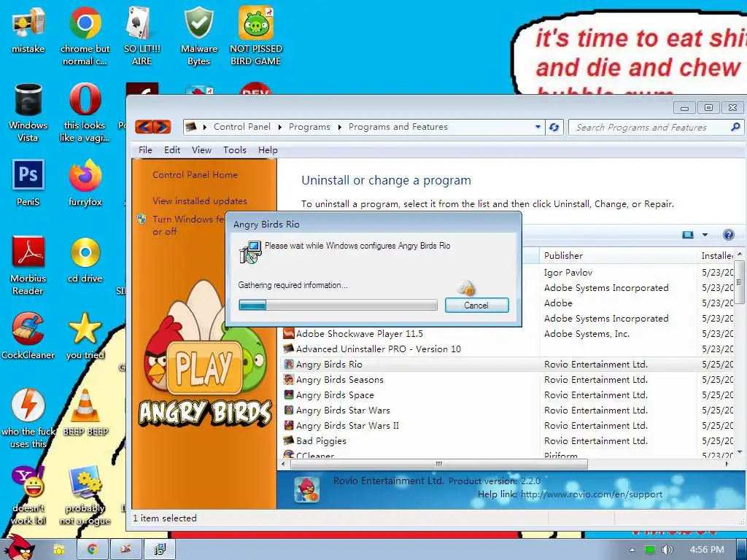Click the Control Panel breadcrumb
747x560 pixels.
pyautogui.click(x=241, y=127)
